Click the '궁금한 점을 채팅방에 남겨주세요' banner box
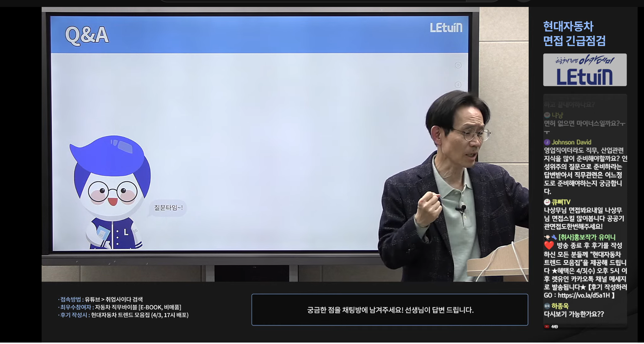Viewport: 644px width, 344px height. [390, 310]
